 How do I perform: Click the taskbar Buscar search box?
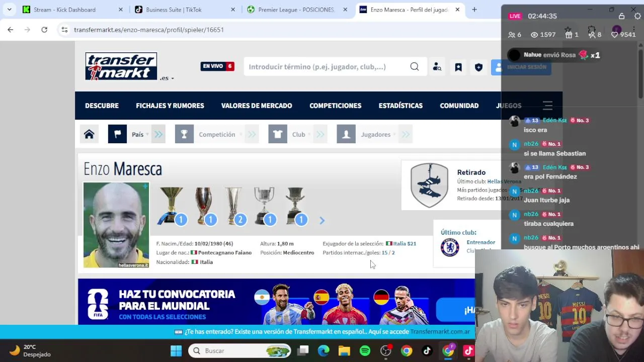[239, 351]
